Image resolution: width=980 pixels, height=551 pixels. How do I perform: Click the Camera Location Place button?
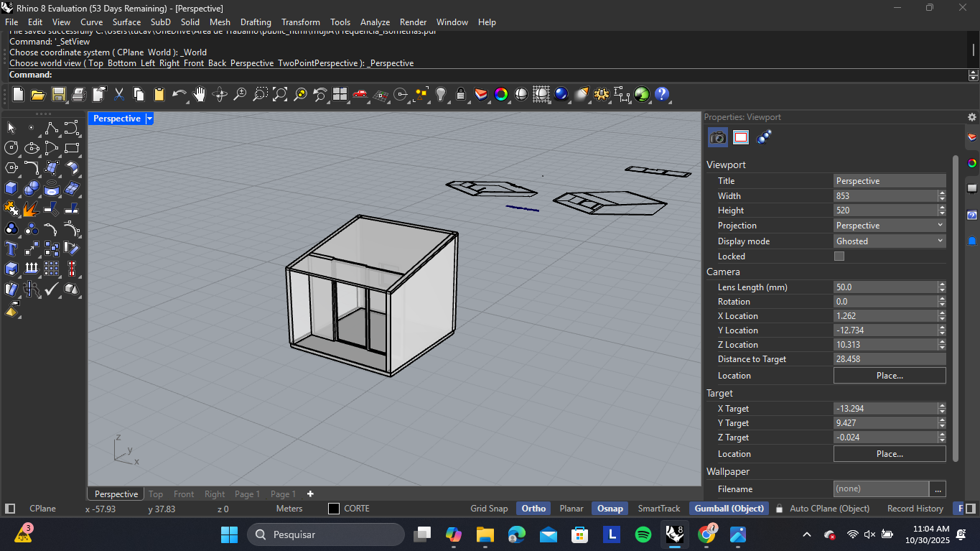(889, 376)
